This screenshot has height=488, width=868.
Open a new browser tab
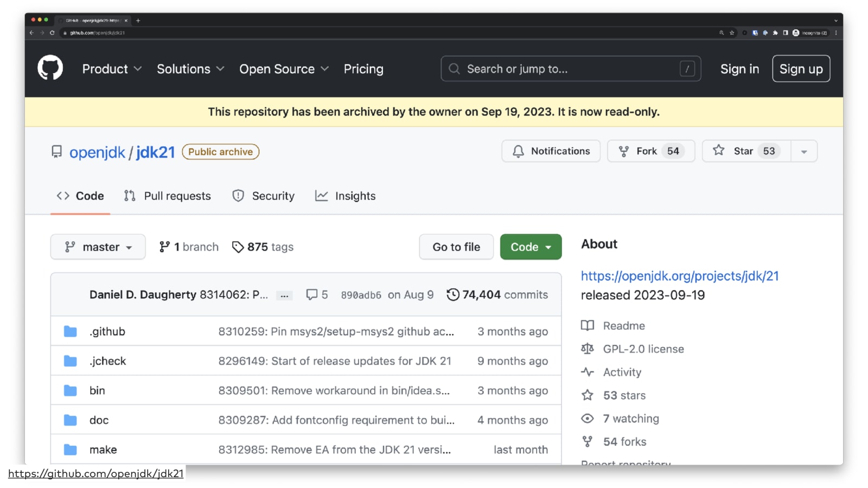click(x=138, y=21)
